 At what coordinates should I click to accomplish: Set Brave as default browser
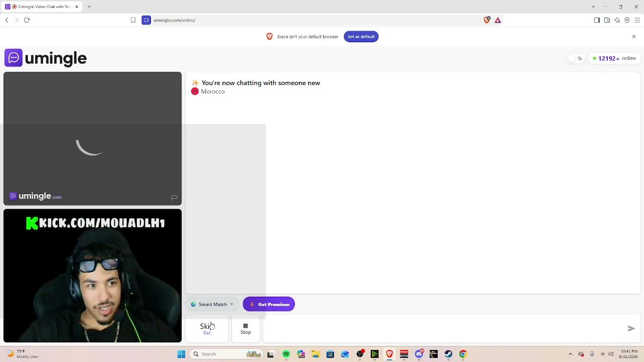(361, 36)
